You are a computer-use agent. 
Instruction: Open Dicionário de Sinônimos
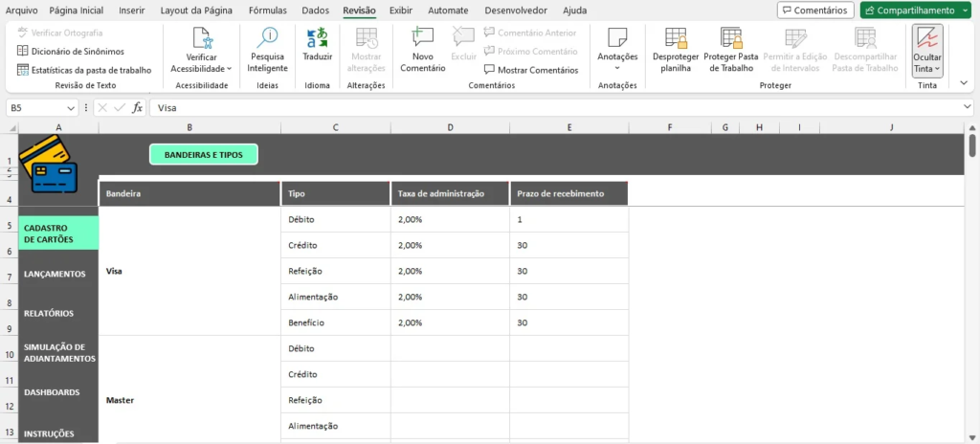(x=63, y=51)
